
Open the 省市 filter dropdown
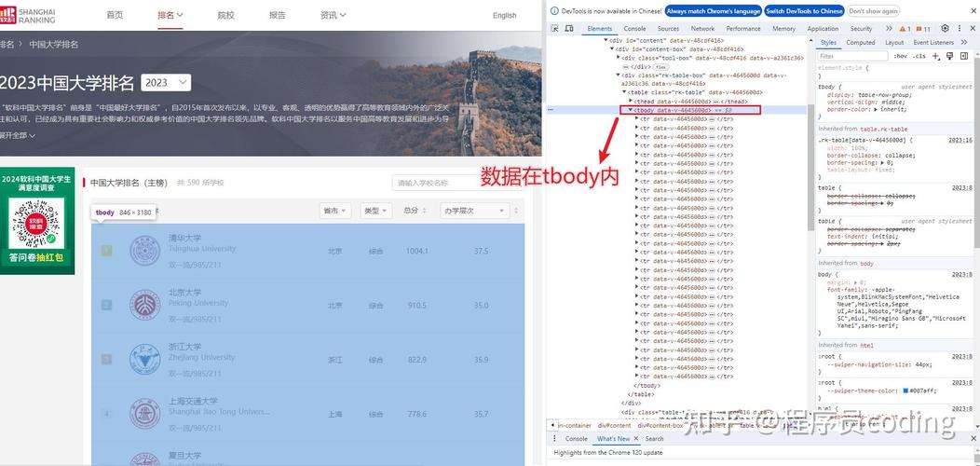pyautogui.click(x=335, y=211)
